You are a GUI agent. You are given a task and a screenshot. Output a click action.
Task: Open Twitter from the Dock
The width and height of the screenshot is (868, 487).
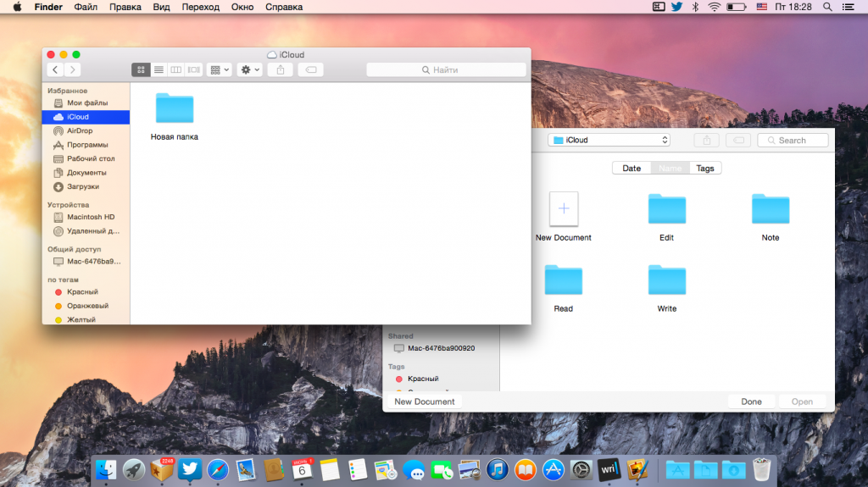click(190, 468)
